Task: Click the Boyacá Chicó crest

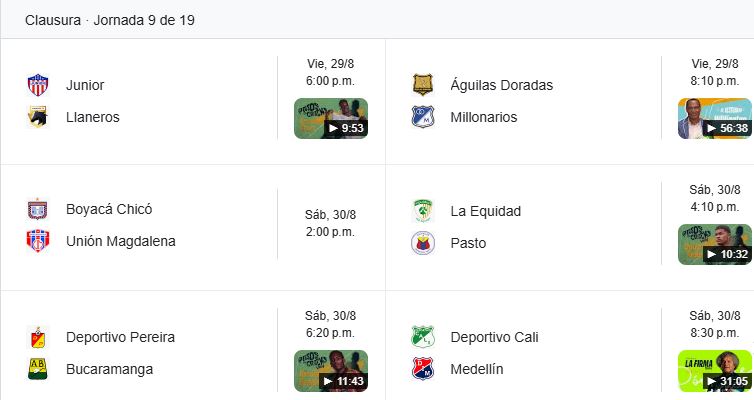Action: click(38, 209)
